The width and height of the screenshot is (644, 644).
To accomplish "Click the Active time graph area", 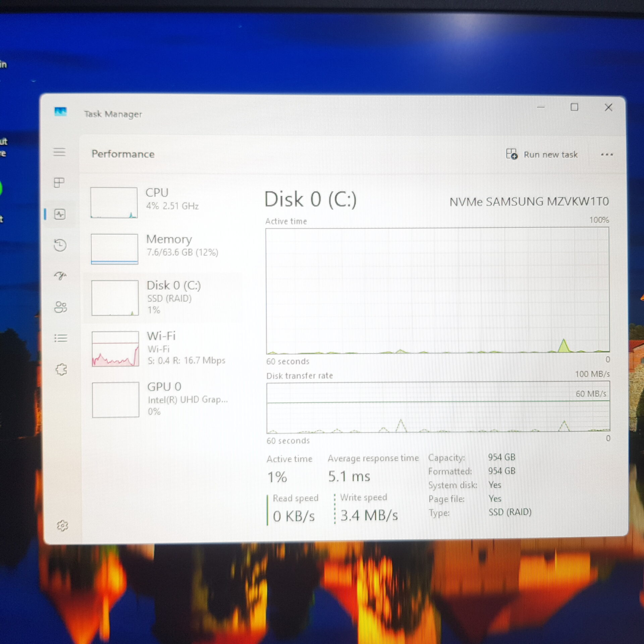I will [437, 290].
